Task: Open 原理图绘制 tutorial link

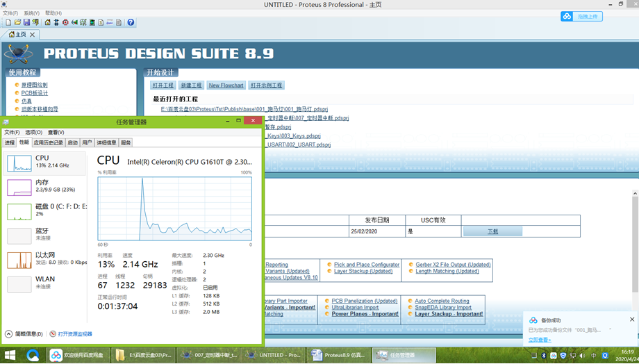Action: point(34,85)
